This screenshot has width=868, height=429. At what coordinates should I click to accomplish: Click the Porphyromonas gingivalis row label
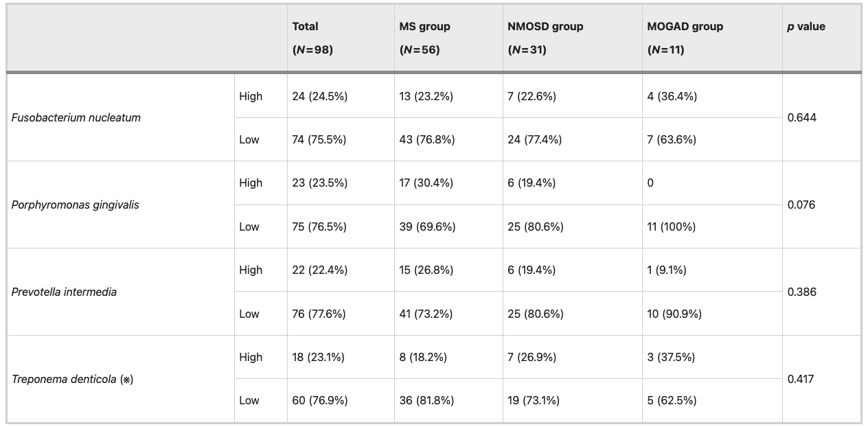[x=76, y=205]
